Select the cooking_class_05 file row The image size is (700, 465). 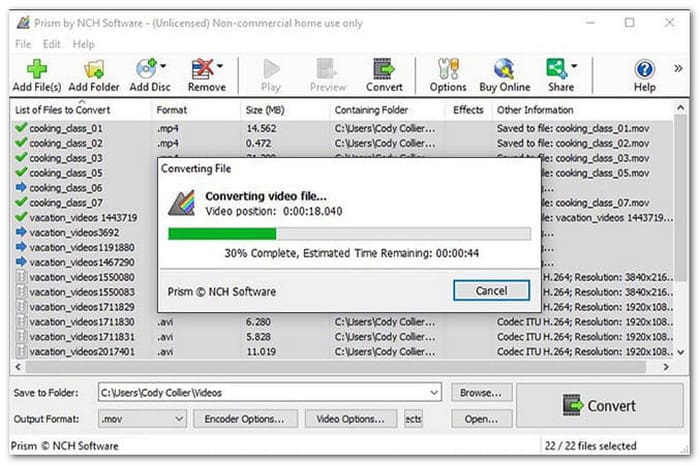tap(66, 173)
